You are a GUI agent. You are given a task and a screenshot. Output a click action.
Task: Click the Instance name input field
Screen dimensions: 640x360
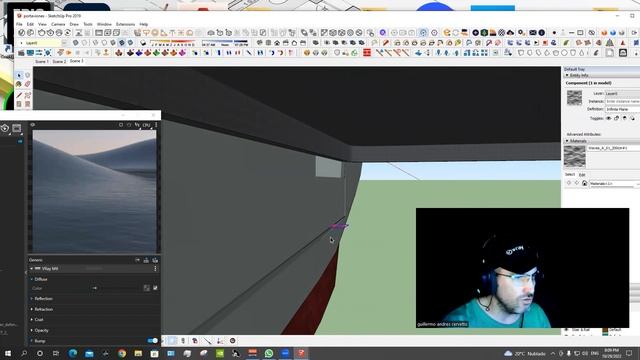click(622, 101)
